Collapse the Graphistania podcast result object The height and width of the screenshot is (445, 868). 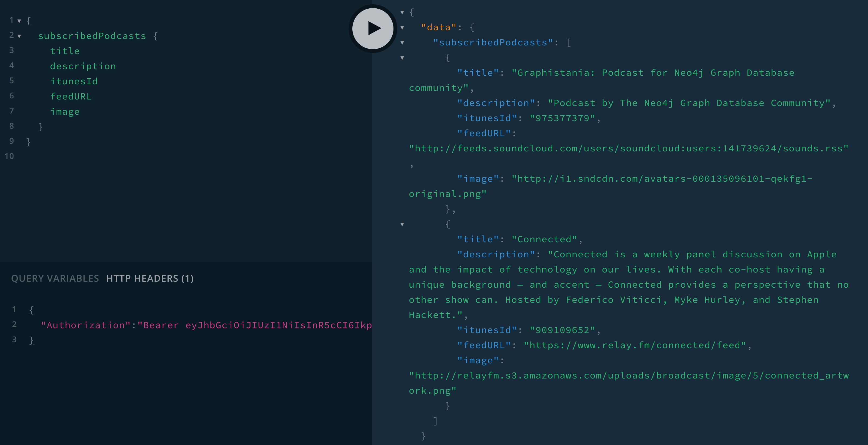coord(402,58)
